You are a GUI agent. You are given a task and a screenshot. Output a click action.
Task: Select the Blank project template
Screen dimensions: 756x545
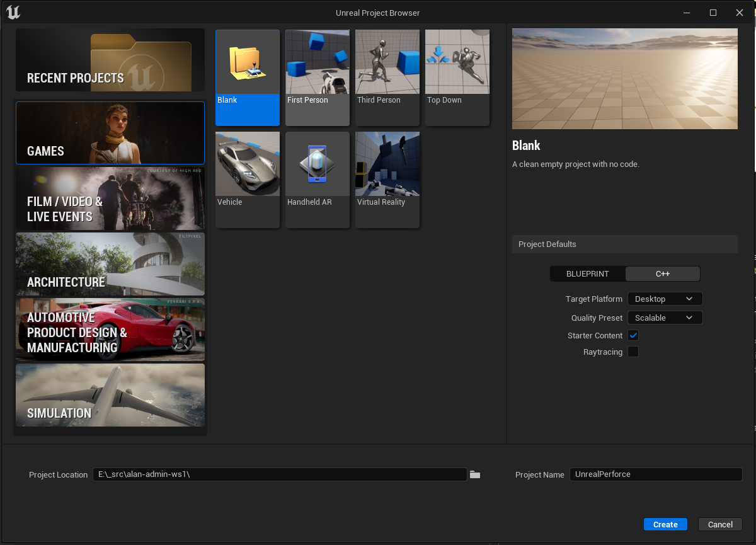pos(248,77)
